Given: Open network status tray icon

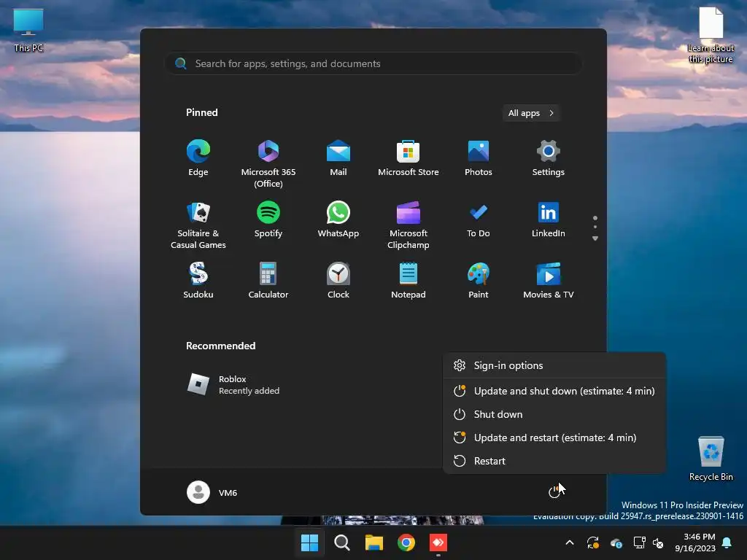Looking at the screenshot, I should pyautogui.click(x=639, y=542).
